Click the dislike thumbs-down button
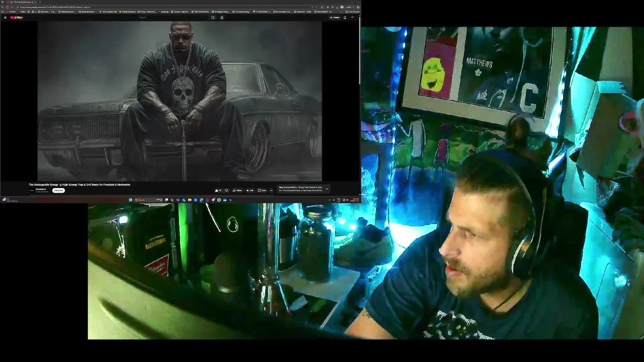 pyautogui.click(x=226, y=191)
